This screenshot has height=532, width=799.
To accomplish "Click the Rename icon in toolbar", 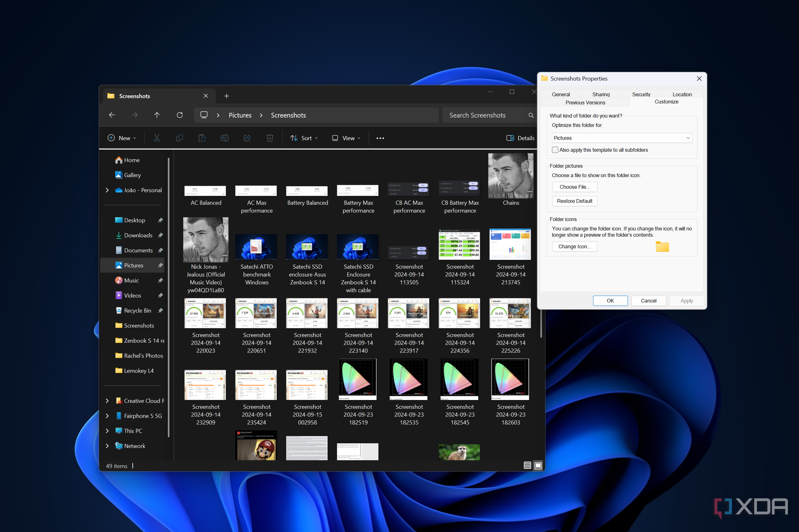I will coord(224,138).
